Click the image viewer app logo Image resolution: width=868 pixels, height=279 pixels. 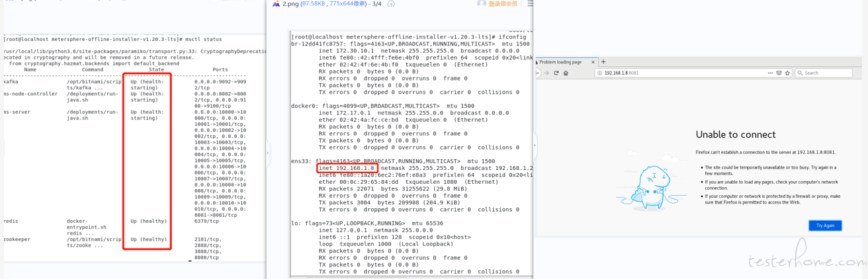(276, 4)
